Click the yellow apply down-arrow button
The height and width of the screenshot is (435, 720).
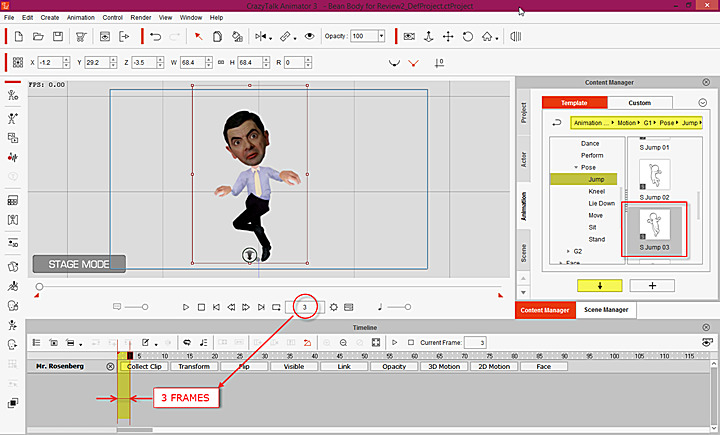600,285
